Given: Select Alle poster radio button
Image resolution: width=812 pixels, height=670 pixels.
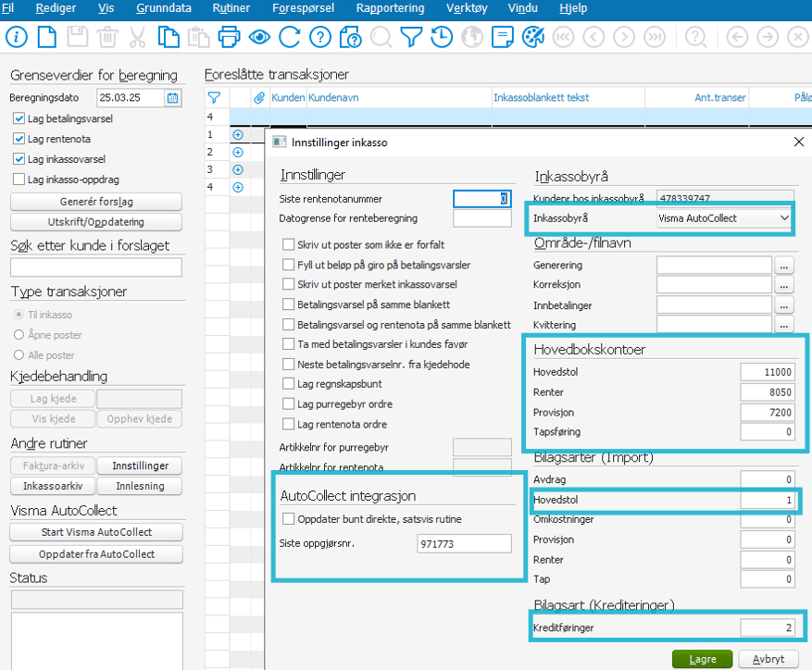Looking at the screenshot, I should pyautogui.click(x=19, y=354).
